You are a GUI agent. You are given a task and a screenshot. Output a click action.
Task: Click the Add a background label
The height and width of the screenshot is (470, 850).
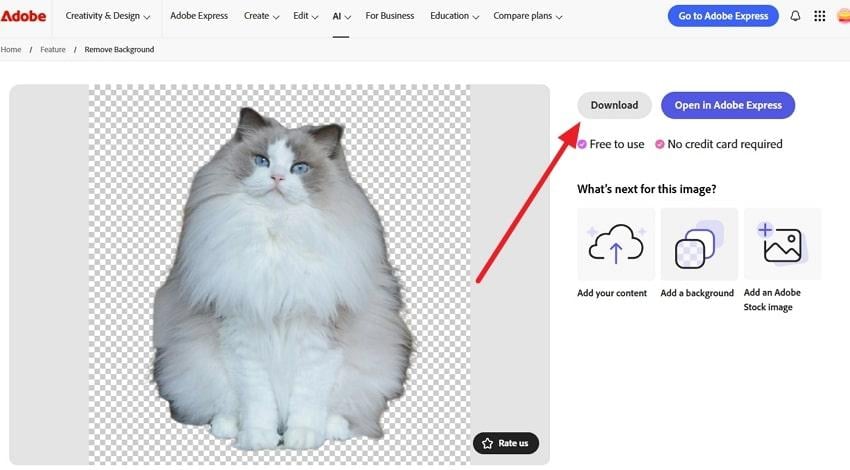point(697,293)
